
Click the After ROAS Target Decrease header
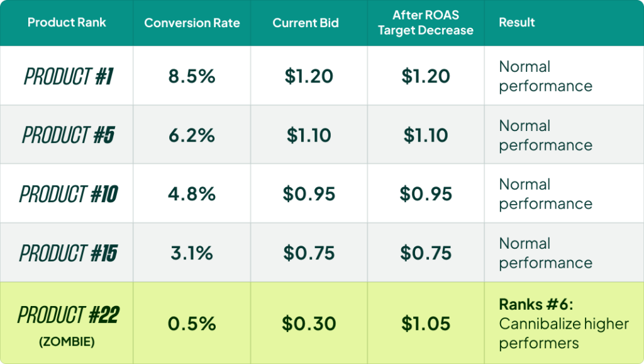point(425,23)
